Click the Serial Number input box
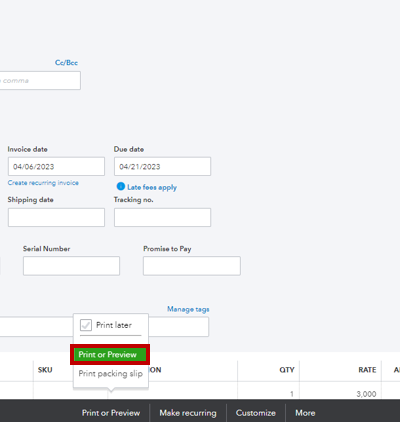The width and height of the screenshot is (400, 422). (x=71, y=266)
